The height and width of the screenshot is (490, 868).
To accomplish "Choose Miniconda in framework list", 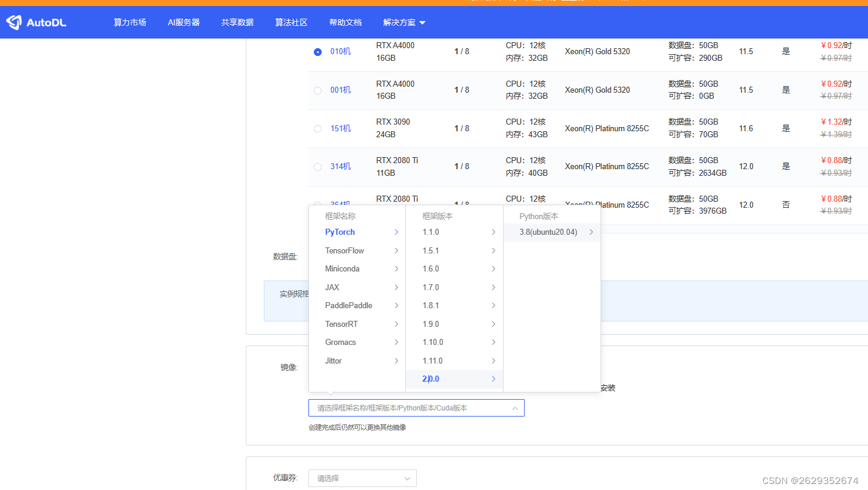I will [x=357, y=269].
